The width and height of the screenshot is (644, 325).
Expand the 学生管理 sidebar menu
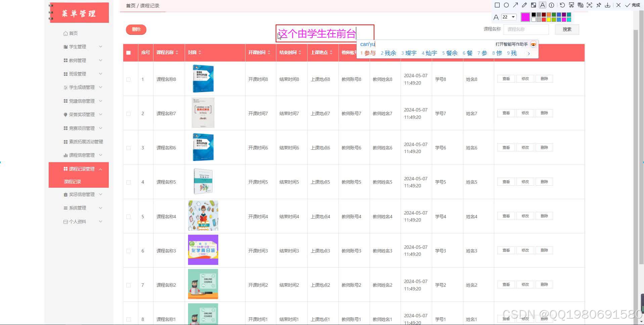click(78, 47)
